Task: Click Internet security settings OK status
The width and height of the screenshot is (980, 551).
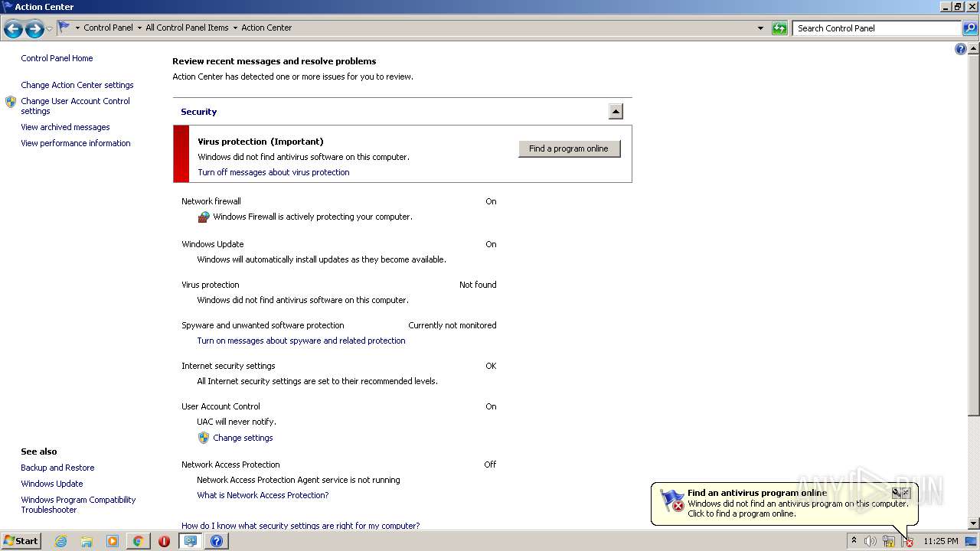Action: click(x=491, y=366)
